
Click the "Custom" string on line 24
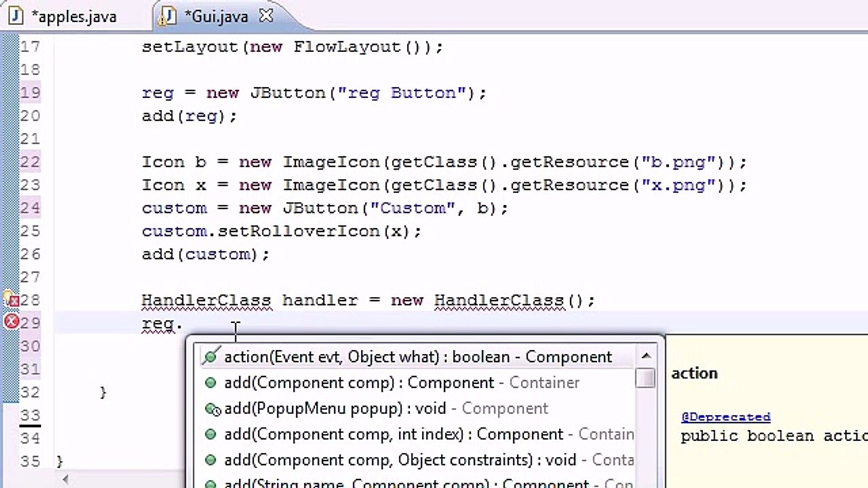click(x=412, y=208)
